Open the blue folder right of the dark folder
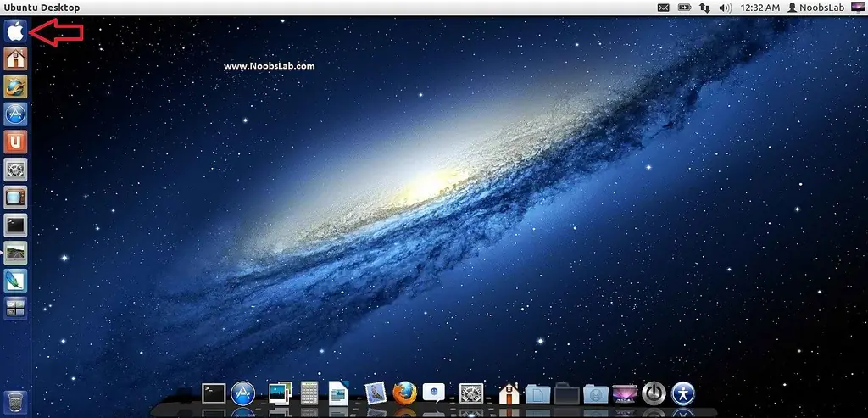The height and width of the screenshot is (418, 868). (596, 393)
